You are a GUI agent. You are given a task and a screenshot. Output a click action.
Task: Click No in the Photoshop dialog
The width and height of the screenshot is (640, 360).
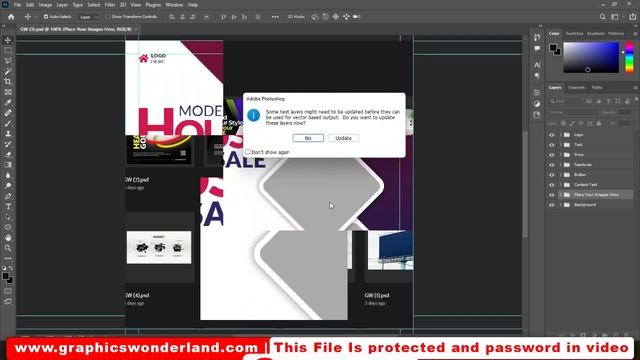pos(308,138)
